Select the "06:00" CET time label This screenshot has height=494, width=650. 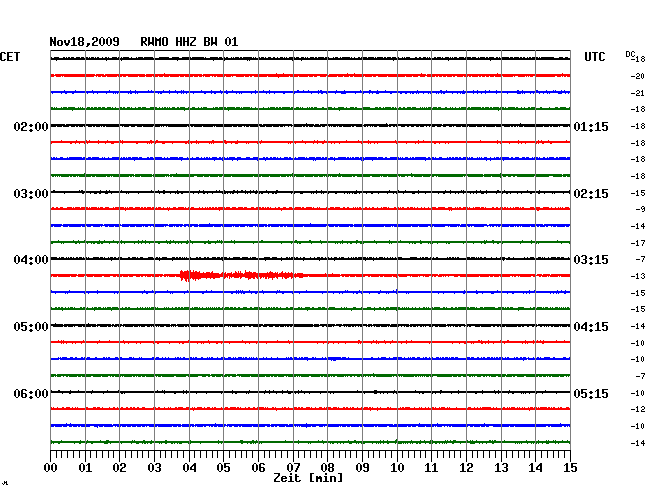[31, 393]
